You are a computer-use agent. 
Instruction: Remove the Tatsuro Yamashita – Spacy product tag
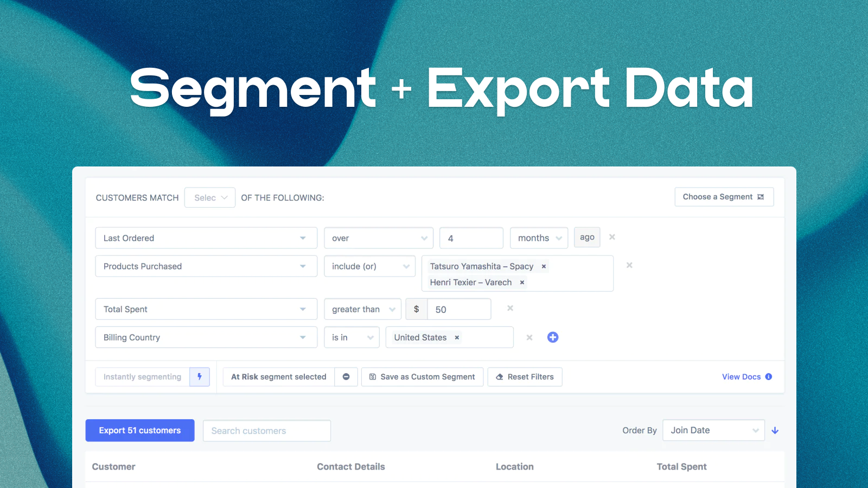pyautogui.click(x=543, y=266)
